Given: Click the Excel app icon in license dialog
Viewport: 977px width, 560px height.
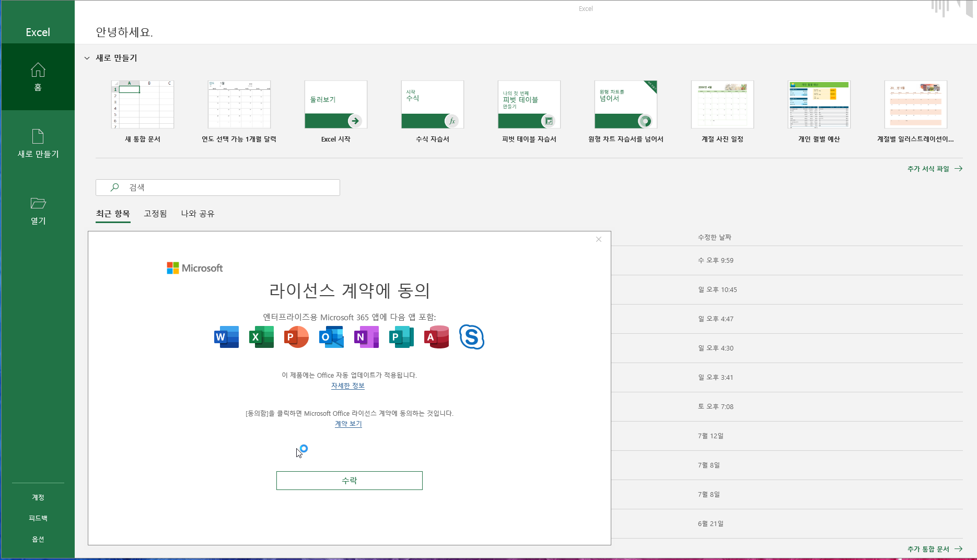Looking at the screenshot, I should click(261, 337).
